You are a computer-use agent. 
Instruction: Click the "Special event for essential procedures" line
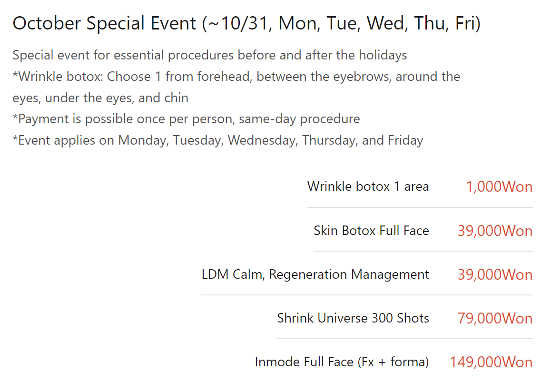tap(209, 55)
